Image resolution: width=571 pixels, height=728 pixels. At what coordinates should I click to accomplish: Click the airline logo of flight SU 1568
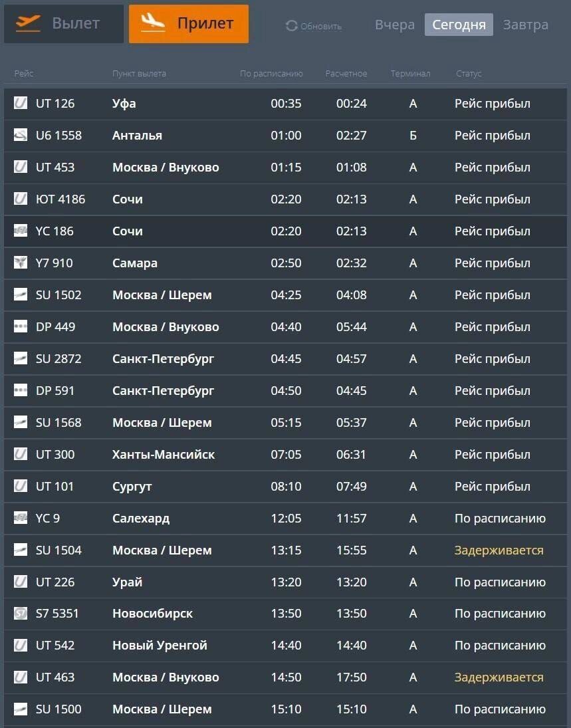[21, 422]
